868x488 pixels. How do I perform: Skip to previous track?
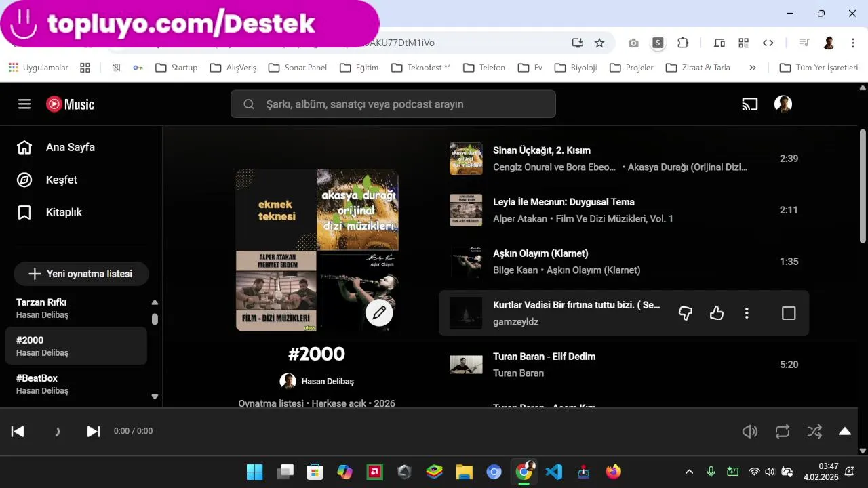[18, 431]
